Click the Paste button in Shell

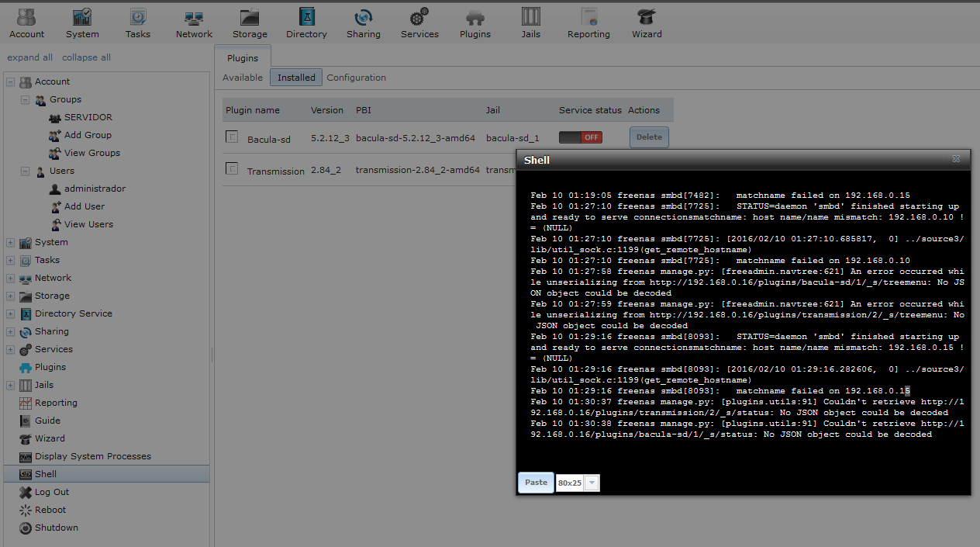pos(536,483)
